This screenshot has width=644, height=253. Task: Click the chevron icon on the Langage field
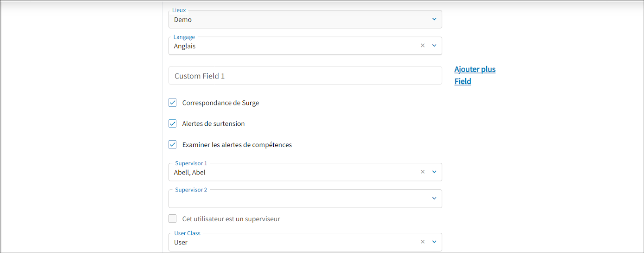[434, 45]
